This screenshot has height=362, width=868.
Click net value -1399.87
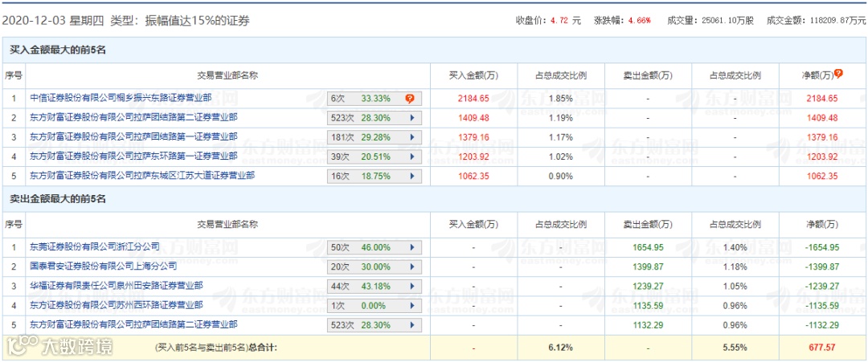tap(822, 267)
